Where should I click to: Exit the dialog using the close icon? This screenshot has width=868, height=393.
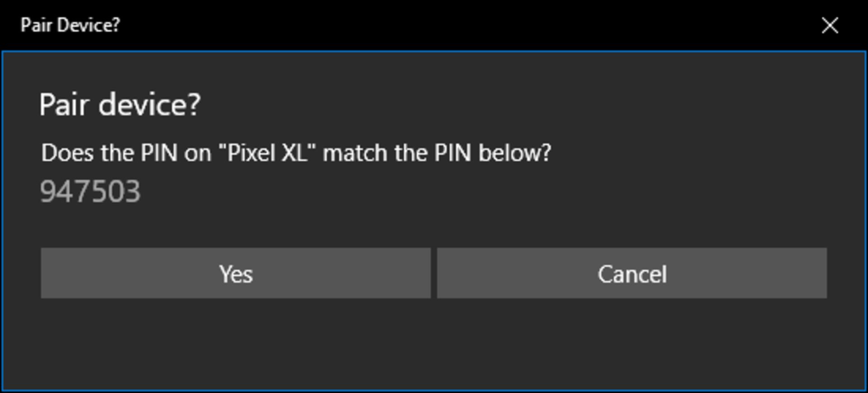click(830, 25)
